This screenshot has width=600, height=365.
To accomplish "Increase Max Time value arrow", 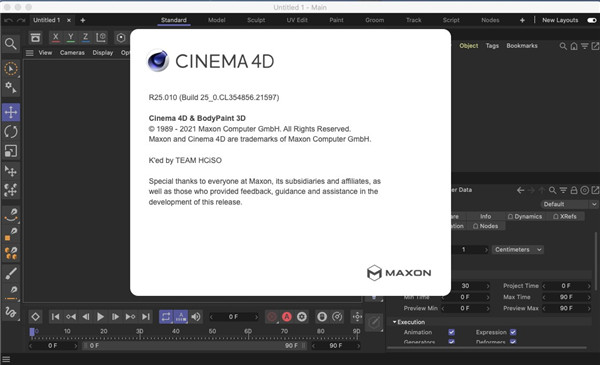I will pyautogui.click(x=589, y=297).
